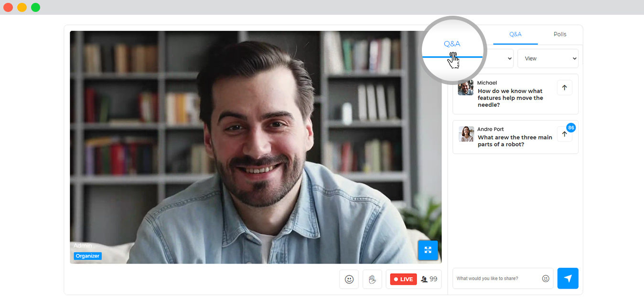Image resolution: width=644 pixels, height=303 pixels.
Task: Raise hand using the hand icon
Action: click(x=372, y=279)
